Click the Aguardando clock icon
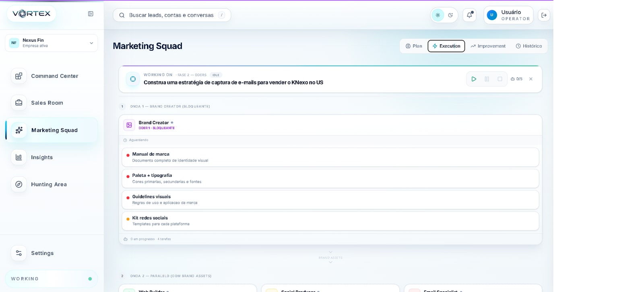 pyautogui.click(x=125, y=140)
